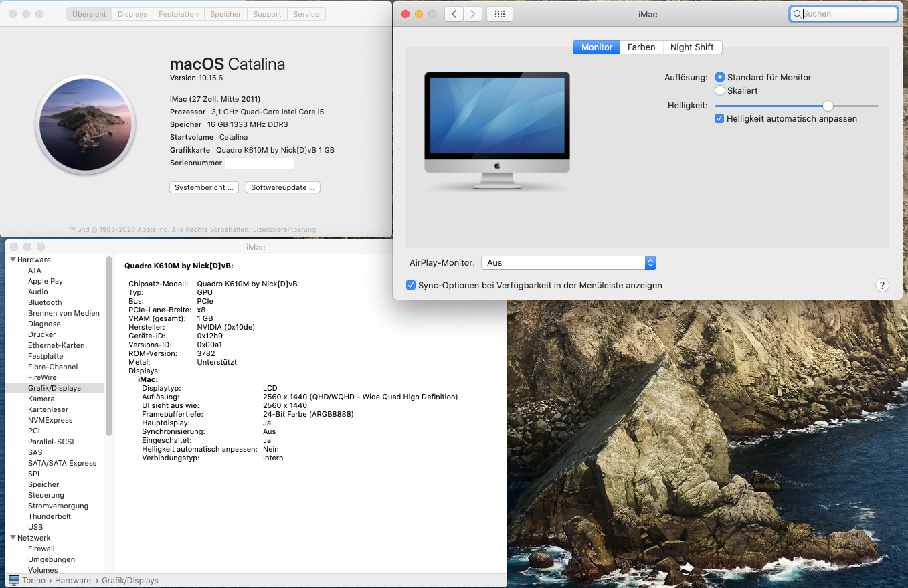Click the Suchen search field
The width and height of the screenshot is (908, 588).
[844, 13]
